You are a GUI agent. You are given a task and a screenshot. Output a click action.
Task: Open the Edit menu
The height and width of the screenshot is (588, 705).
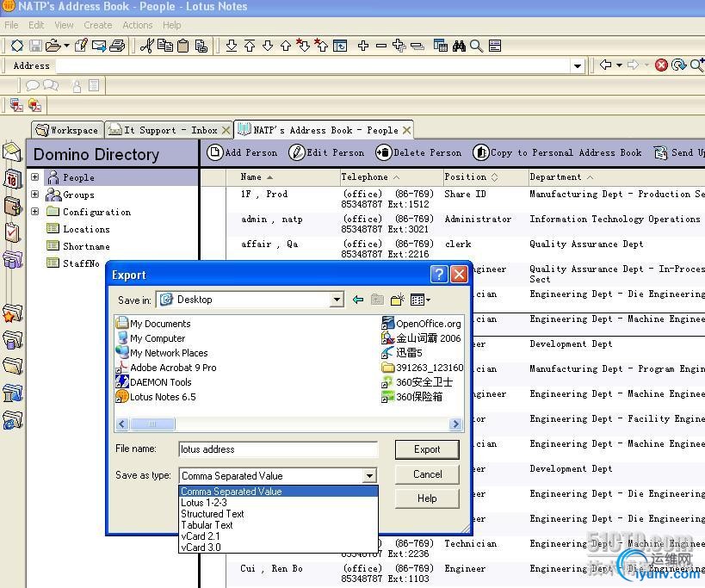click(36, 25)
